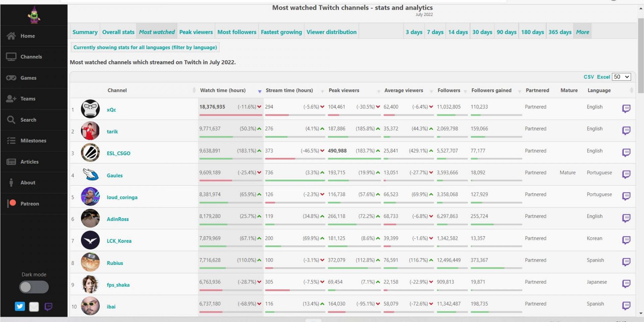Select the 7 days period
The image size is (644, 322).
(x=435, y=32)
